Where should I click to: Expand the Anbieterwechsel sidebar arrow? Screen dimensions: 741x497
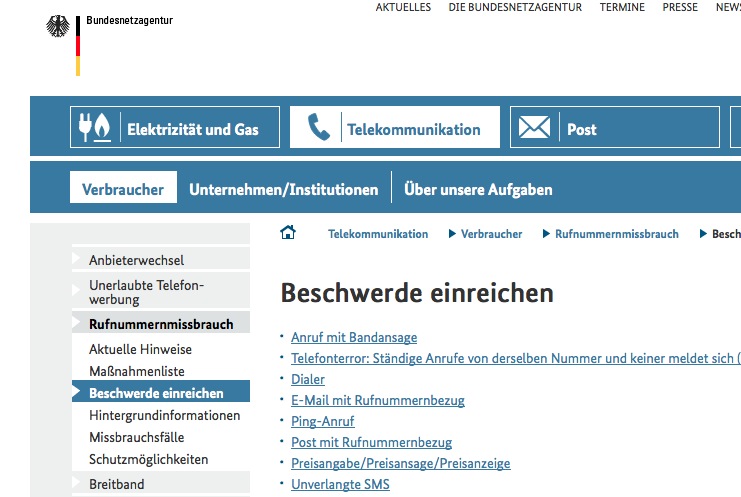[76, 260]
